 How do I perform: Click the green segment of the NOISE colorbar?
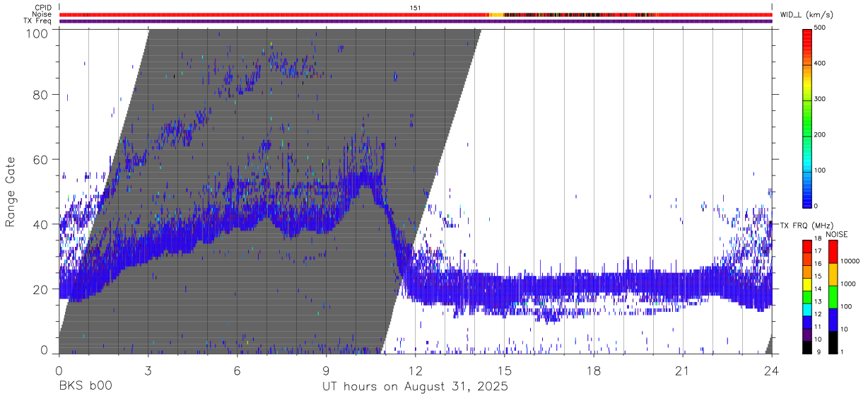(x=832, y=296)
